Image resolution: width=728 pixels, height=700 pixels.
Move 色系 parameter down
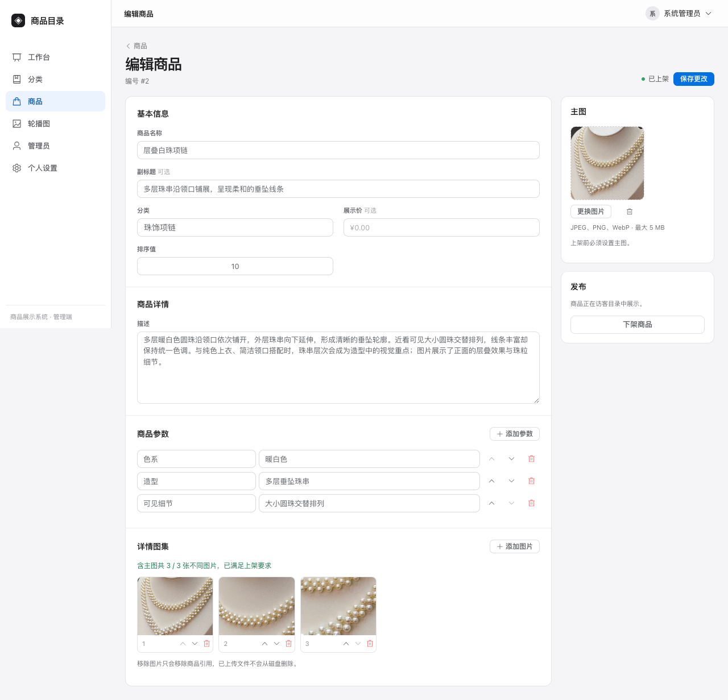(x=511, y=459)
